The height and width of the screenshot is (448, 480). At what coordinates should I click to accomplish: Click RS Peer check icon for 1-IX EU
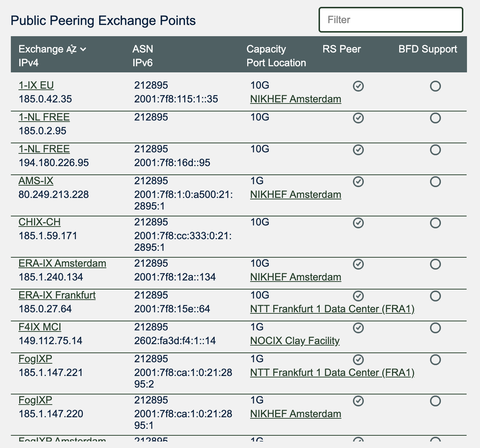pyautogui.click(x=358, y=86)
